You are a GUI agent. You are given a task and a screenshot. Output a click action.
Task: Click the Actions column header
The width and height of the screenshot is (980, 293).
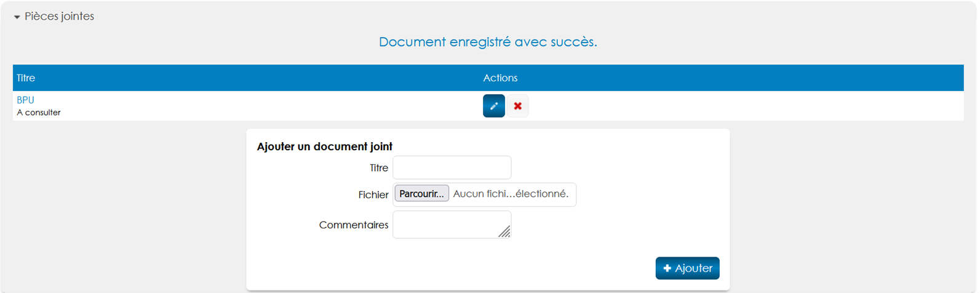tap(500, 78)
